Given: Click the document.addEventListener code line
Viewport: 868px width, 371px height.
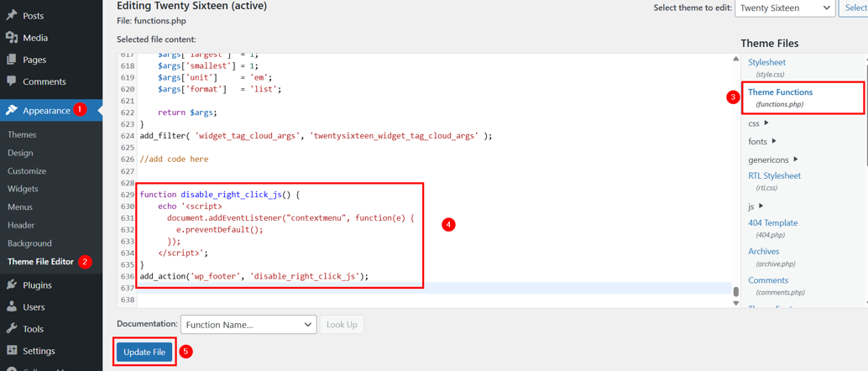Looking at the screenshot, I should pos(290,217).
